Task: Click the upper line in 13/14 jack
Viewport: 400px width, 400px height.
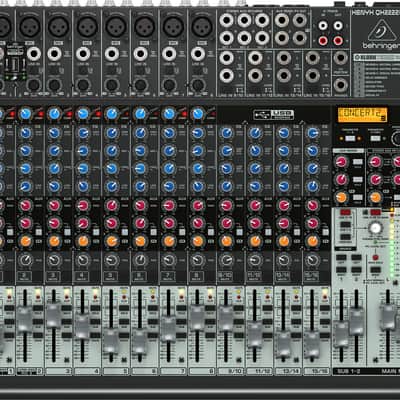Action: point(284,58)
